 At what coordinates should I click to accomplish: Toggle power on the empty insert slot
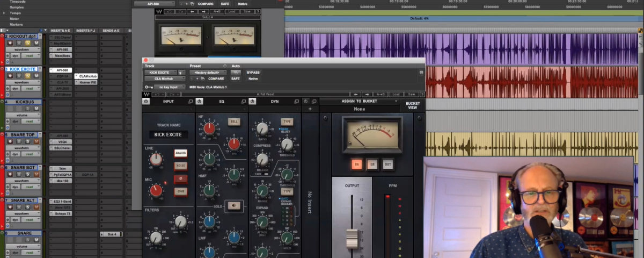pyautogui.click(x=306, y=101)
